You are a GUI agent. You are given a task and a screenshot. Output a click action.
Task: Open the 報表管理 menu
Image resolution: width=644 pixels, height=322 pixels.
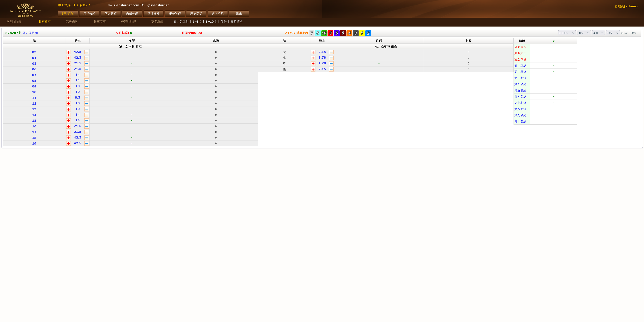click(175, 14)
